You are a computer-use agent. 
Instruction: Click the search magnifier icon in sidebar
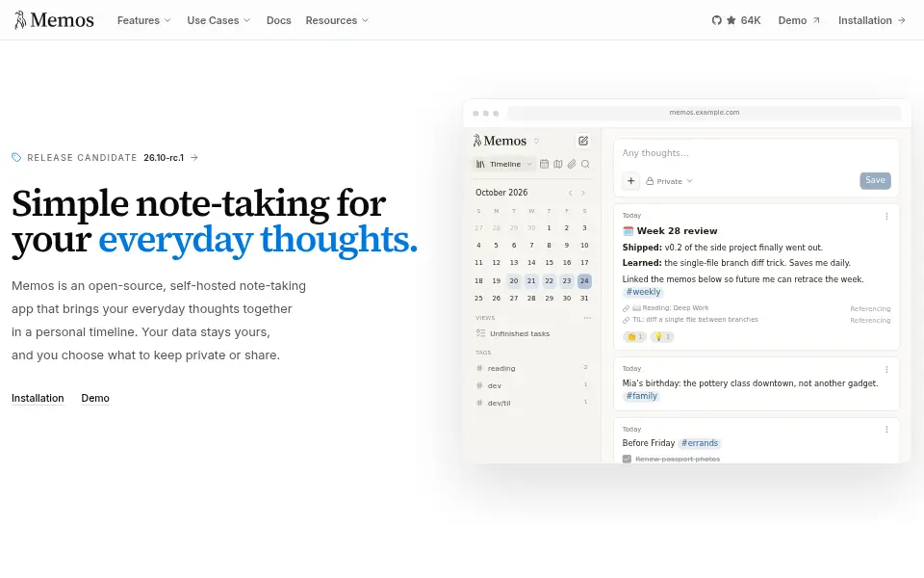(x=585, y=164)
